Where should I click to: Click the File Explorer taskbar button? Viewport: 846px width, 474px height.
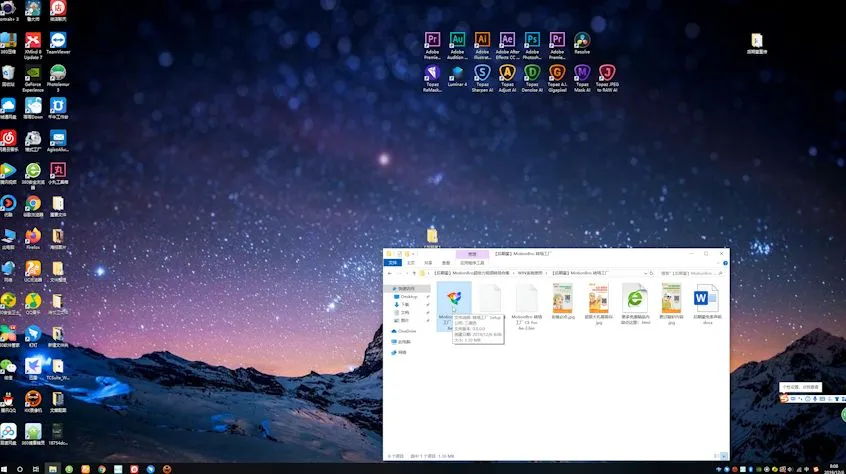pos(52,469)
